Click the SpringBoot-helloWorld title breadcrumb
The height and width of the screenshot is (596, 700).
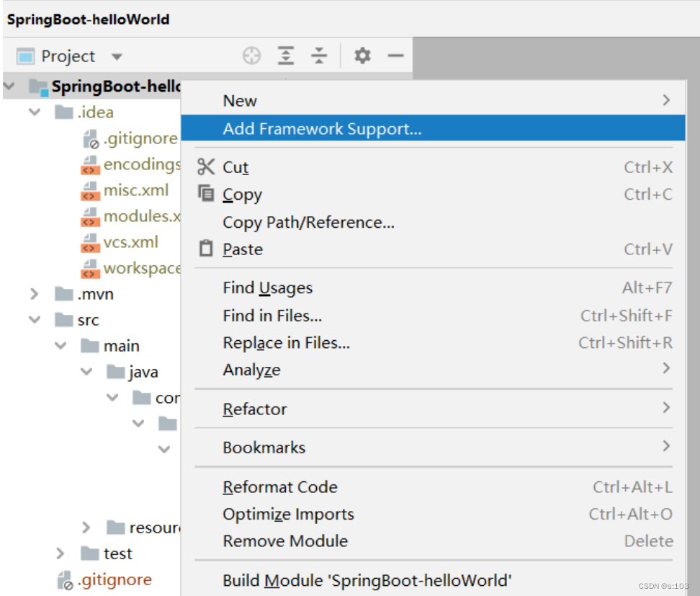89,19
